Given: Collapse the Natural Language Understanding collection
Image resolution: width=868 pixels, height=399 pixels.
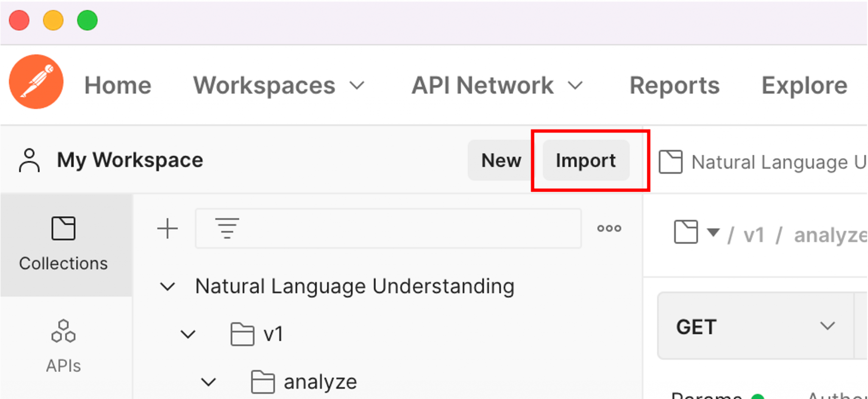Looking at the screenshot, I should pyautogui.click(x=168, y=286).
